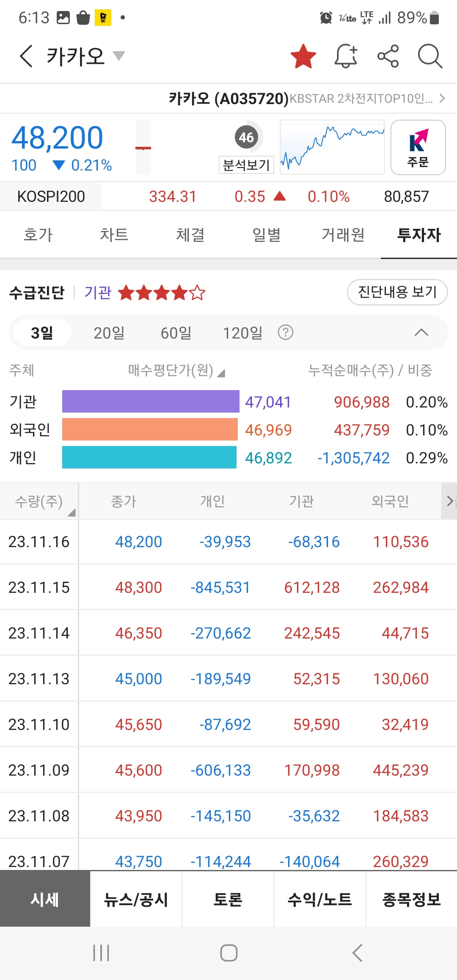This screenshot has height=980, width=457.
Task: Switch to the 체결 tab
Action: [190, 235]
